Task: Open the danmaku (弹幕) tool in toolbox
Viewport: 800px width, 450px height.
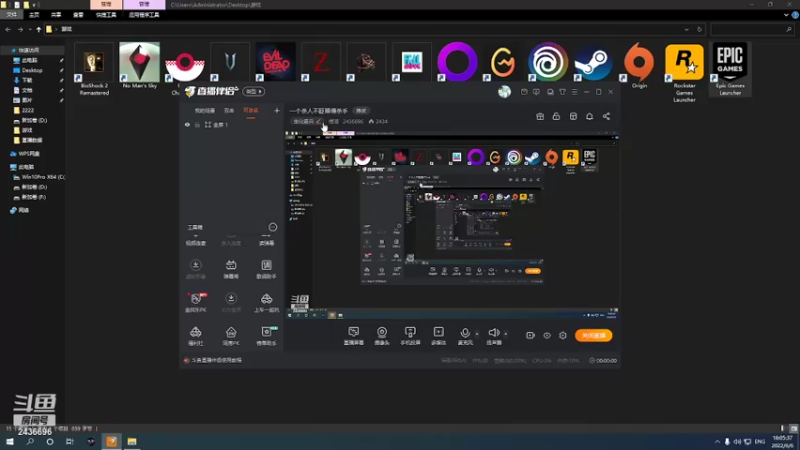Action: pyautogui.click(x=231, y=269)
